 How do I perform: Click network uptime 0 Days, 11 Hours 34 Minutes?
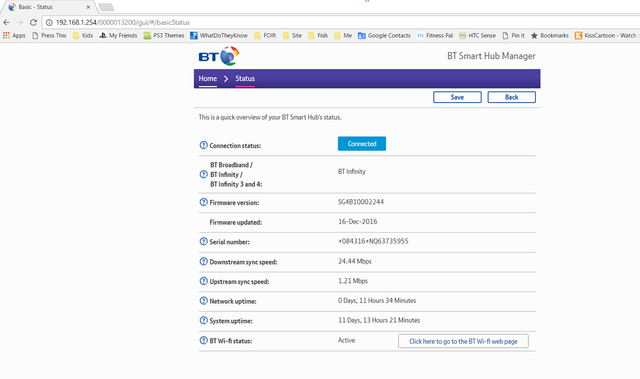coord(377,301)
